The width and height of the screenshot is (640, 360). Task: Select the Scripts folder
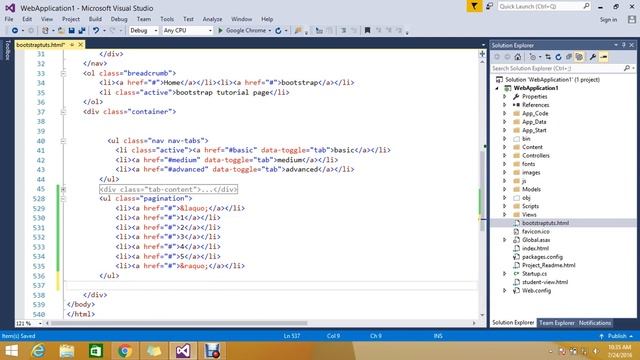[x=530, y=206]
